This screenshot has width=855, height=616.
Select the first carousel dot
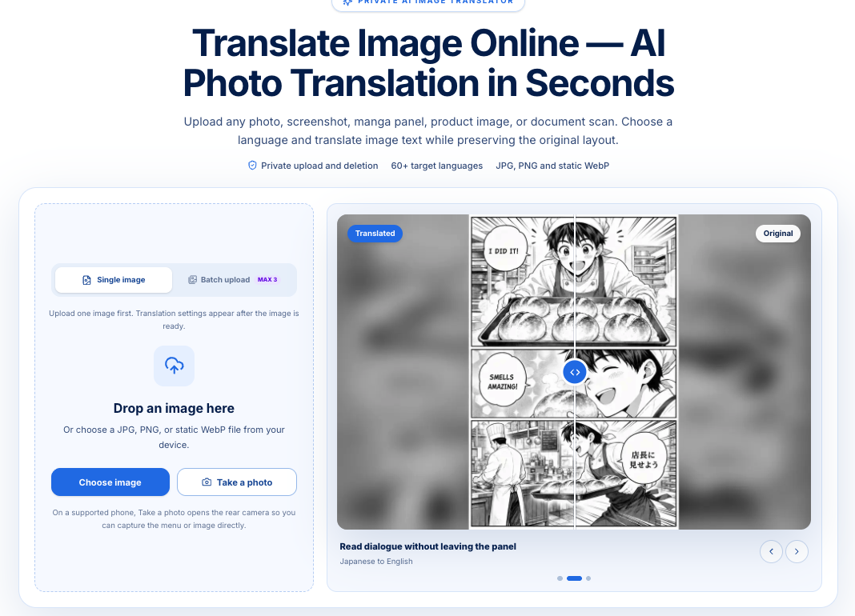(x=560, y=578)
